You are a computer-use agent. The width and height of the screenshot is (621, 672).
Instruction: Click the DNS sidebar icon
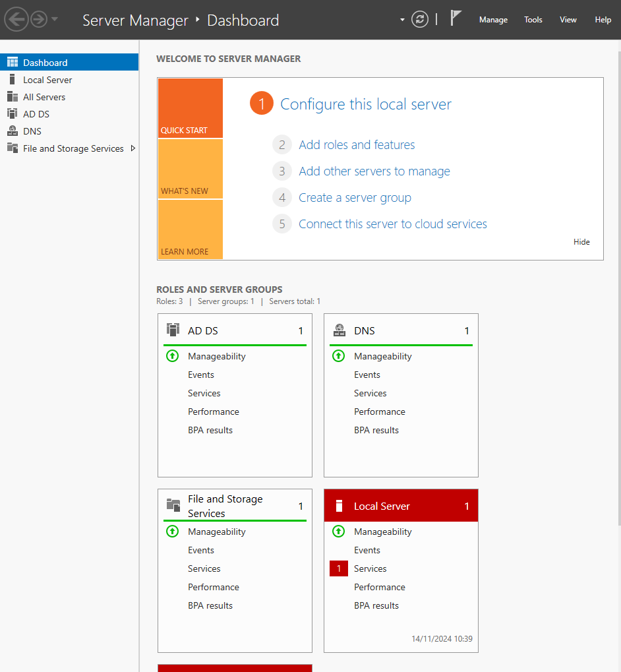pyautogui.click(x=13, y=131)
